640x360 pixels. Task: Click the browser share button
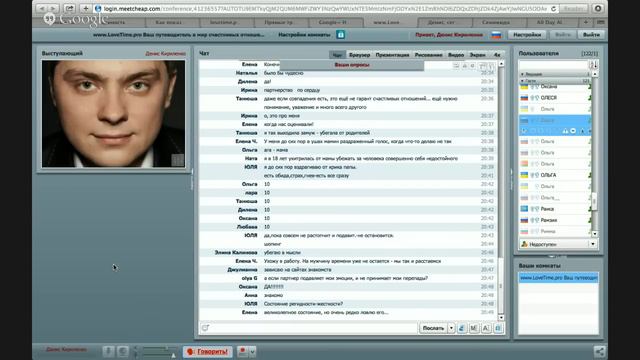click(x=69, y=8)
